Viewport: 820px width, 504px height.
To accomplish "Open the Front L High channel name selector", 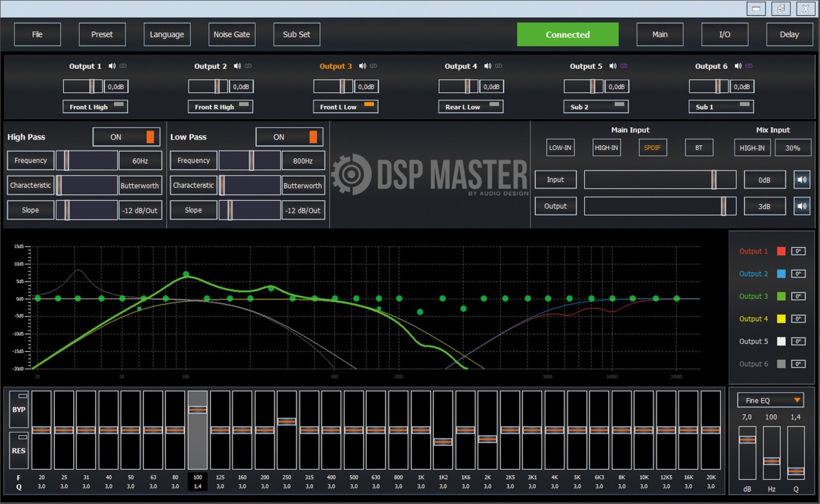I will click(x=95, y=107).
